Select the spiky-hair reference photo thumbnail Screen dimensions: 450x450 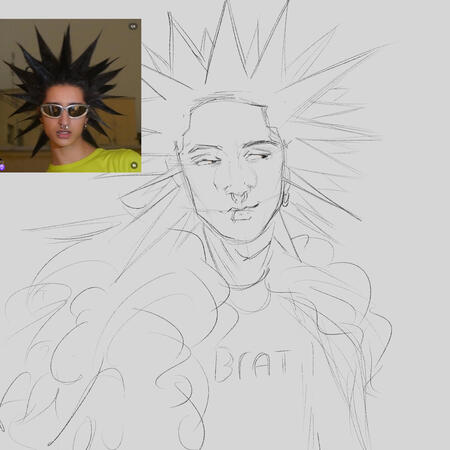coord(70,96)
